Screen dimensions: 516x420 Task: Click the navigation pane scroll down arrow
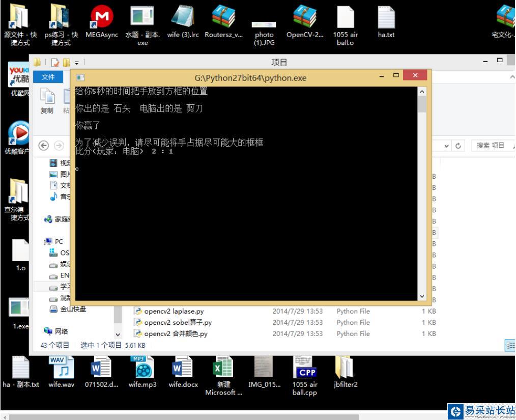118,335
